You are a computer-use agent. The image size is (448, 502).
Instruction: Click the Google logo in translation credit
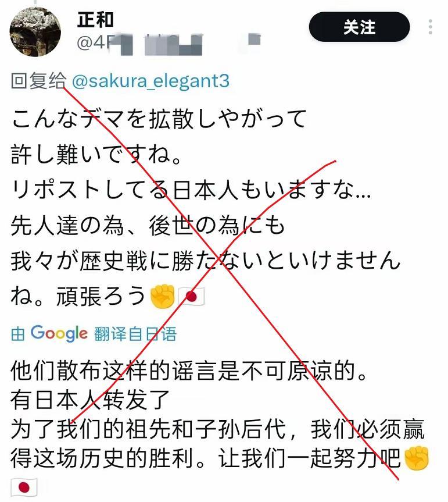(59, 334)
